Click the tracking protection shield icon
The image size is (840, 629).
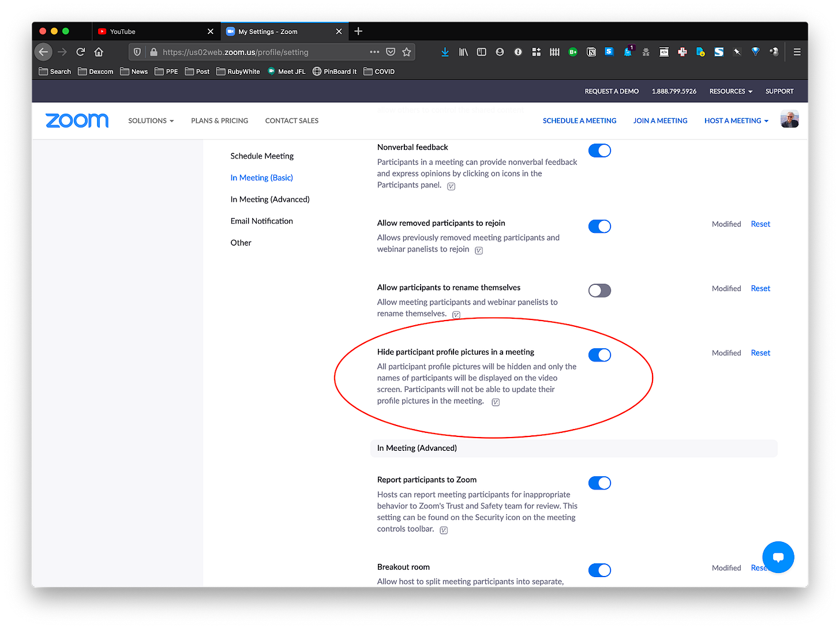tap(137, 52)
